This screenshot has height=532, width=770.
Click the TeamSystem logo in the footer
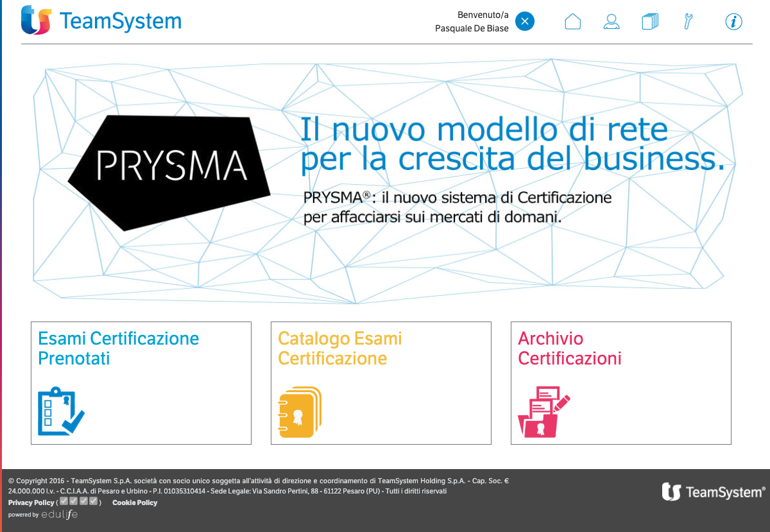714,492
